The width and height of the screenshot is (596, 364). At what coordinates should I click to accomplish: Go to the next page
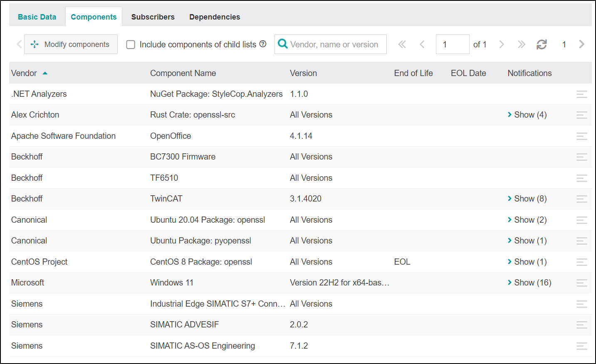(x=502, y=44)
